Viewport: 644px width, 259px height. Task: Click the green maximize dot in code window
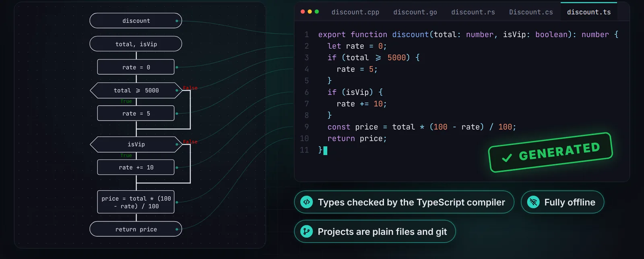317,12
